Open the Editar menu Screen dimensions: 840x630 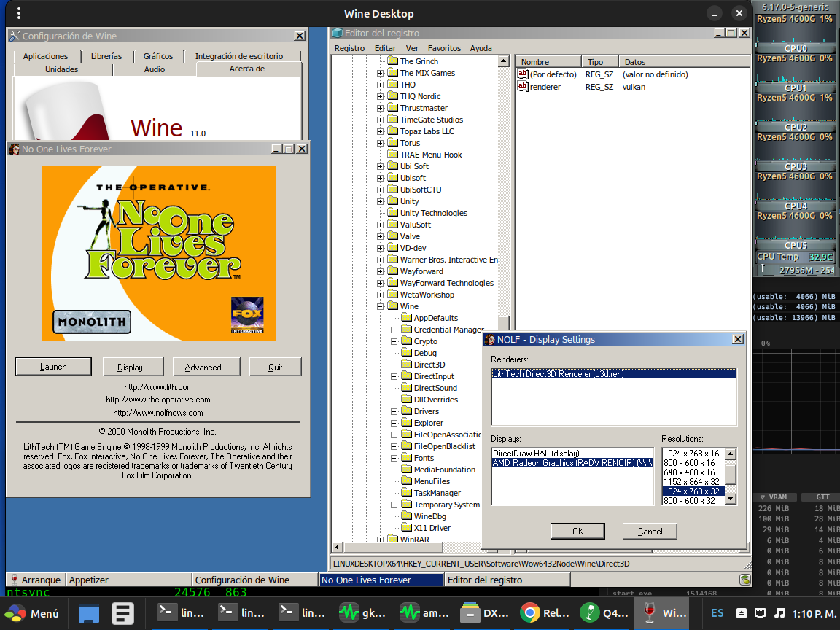pos(385,48)
